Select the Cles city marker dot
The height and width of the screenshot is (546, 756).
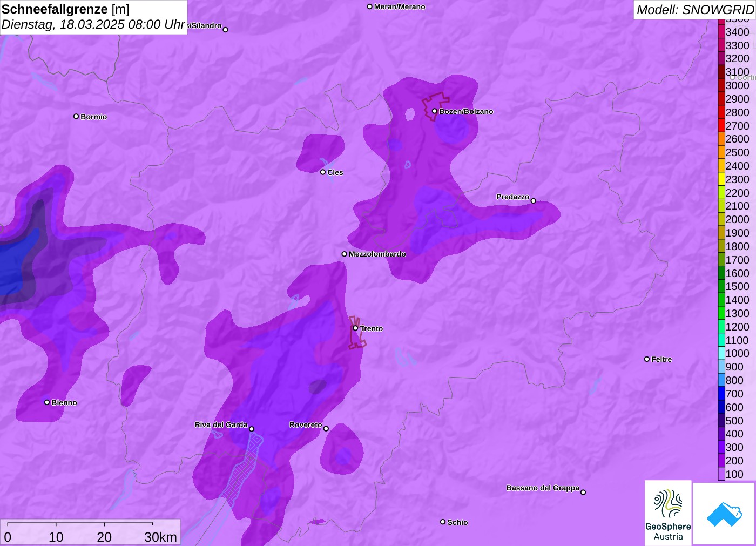tap(323, 172)
